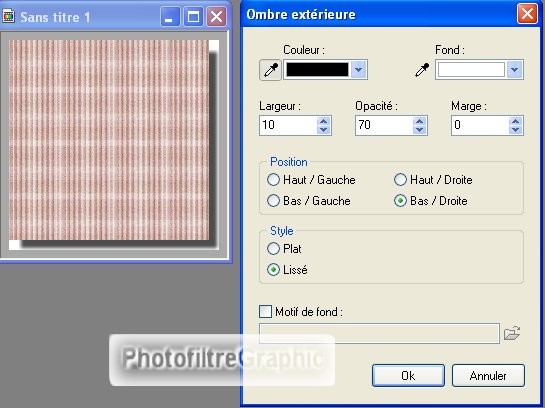Screen dimensions: 545x408
Task: Open the background pattern folder icon
Action: [x=512, y=333]
